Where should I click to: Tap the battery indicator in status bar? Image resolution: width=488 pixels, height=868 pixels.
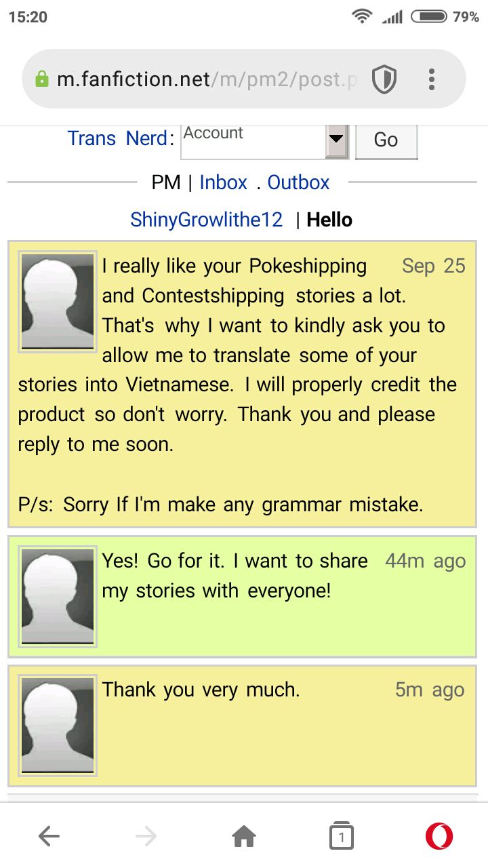[x=428, y=17]
